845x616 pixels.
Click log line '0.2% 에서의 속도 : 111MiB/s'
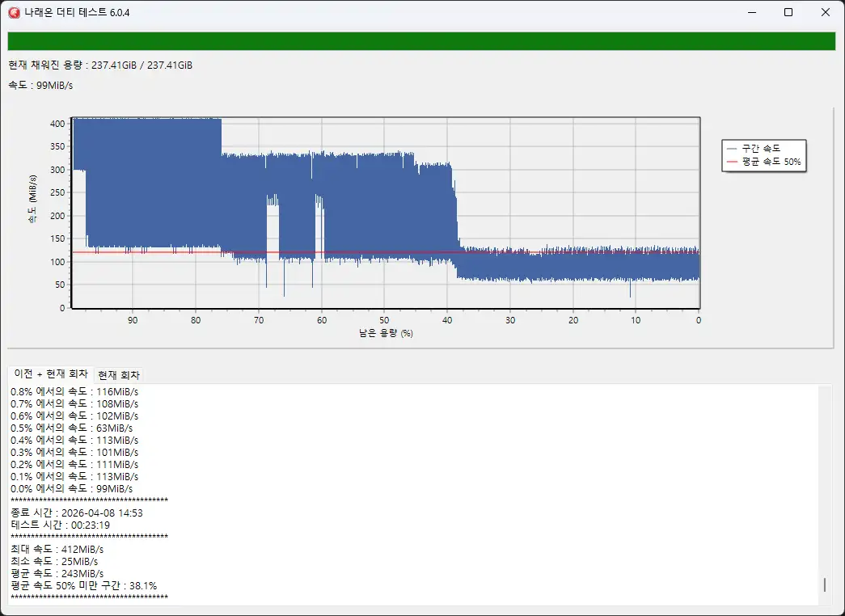tap(74, 465)
